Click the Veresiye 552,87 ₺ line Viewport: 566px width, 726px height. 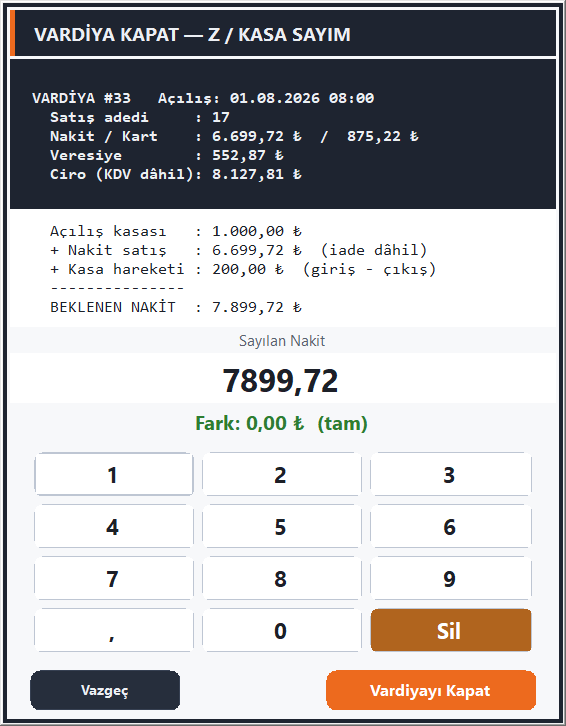click(167, 155)
